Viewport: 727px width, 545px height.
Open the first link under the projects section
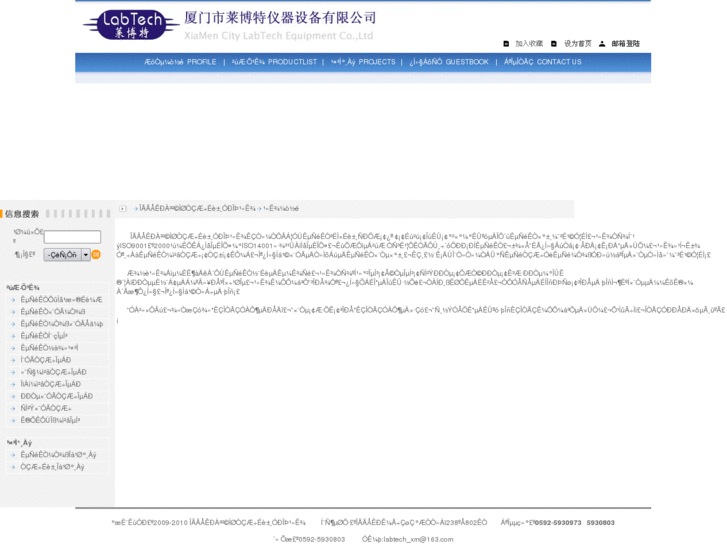click(58, 455)
